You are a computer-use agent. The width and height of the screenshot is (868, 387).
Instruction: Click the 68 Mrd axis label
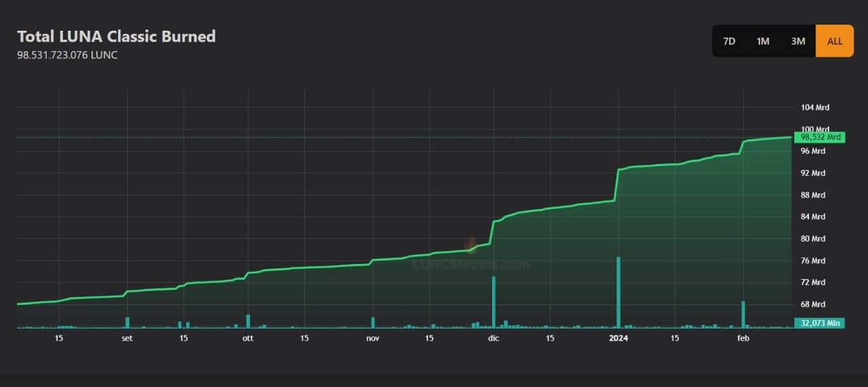coord(813,304)
